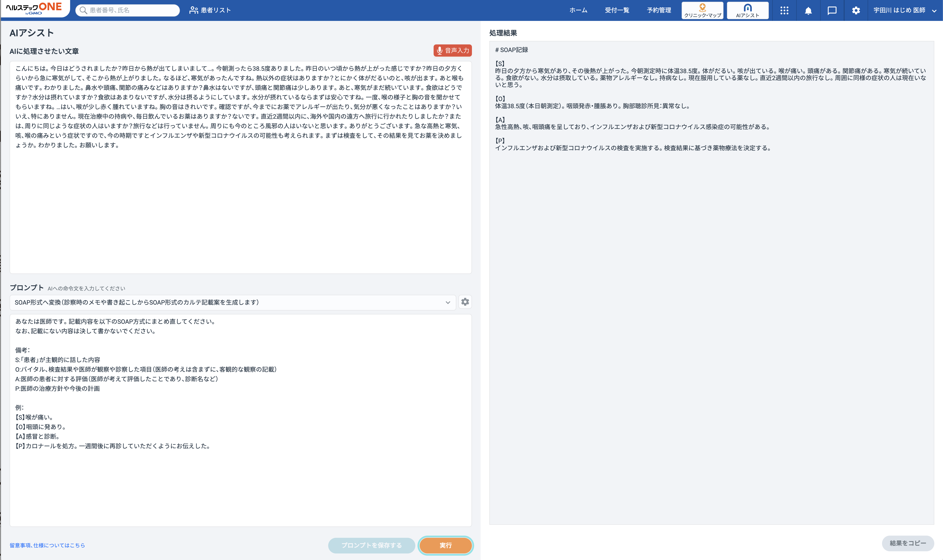Screen dimensions: 943x560
Task: Click the 患者番号、氏名 search field
Action: pos(128,10)
